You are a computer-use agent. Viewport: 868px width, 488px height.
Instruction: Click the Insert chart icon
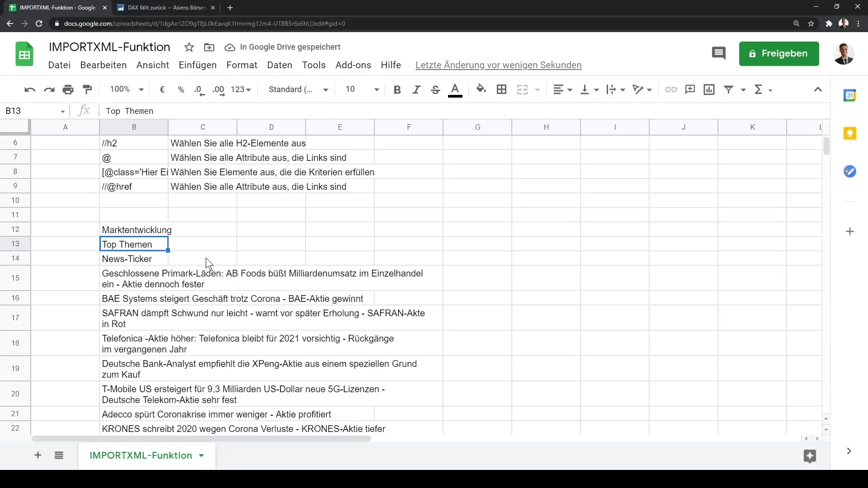point(709,89)
